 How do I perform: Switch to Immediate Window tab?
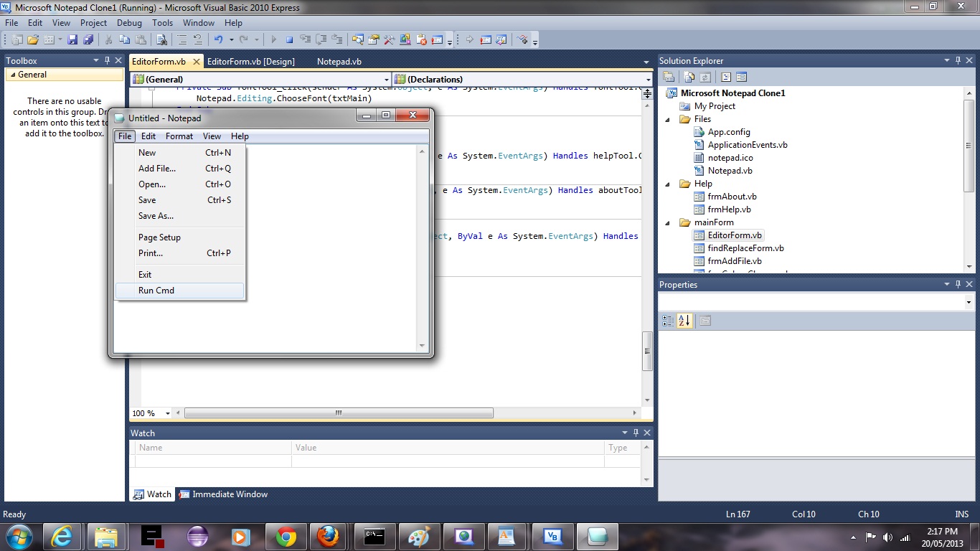click(x=223, y=494)
